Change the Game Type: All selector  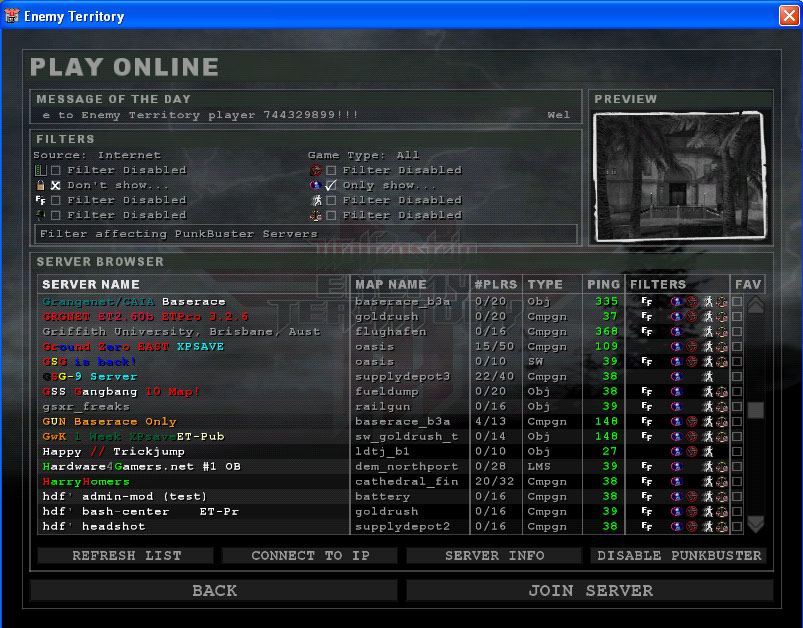pos(364,155)
